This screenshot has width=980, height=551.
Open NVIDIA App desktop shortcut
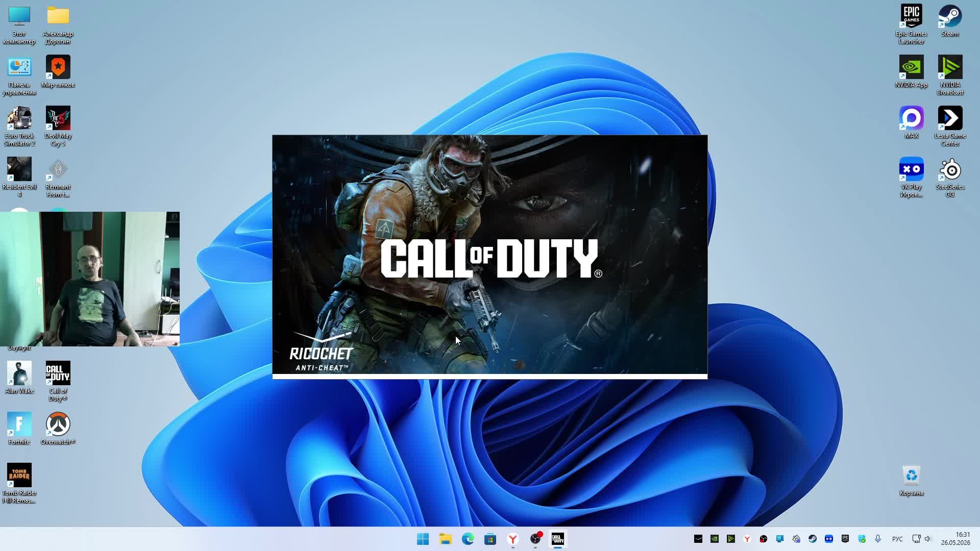pyautogui.click(x=911, y=72)
